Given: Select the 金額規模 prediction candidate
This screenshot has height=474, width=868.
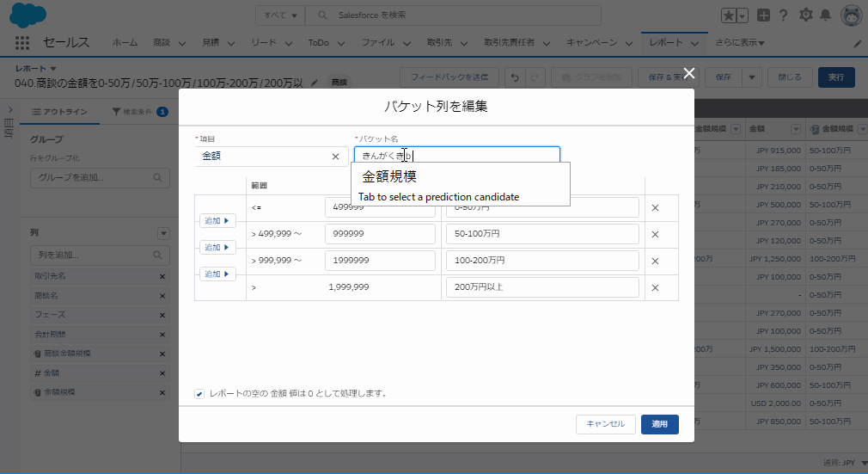Looking at the screenshot, I should tap(389, 177).
